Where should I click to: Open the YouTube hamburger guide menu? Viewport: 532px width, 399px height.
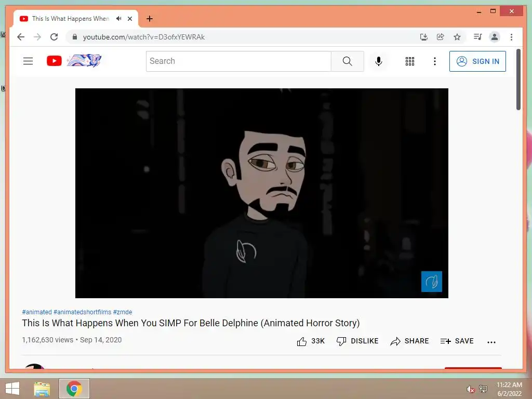[28, 61]
